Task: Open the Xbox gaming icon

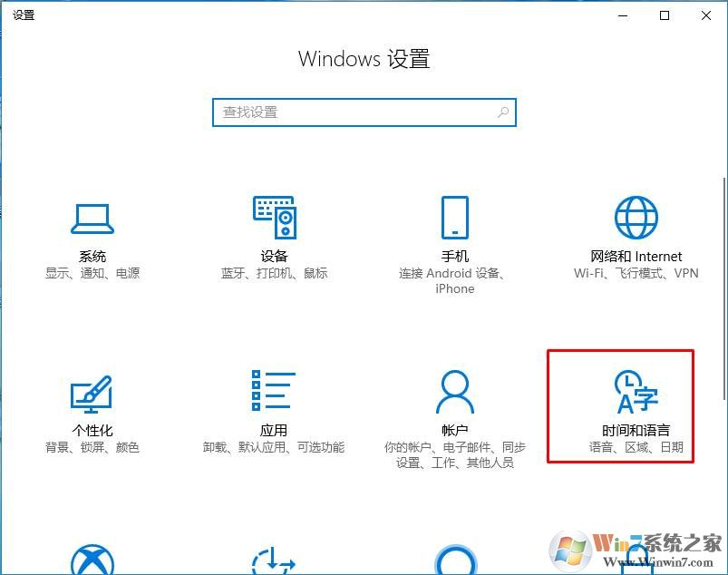Action: click(92, 560)
